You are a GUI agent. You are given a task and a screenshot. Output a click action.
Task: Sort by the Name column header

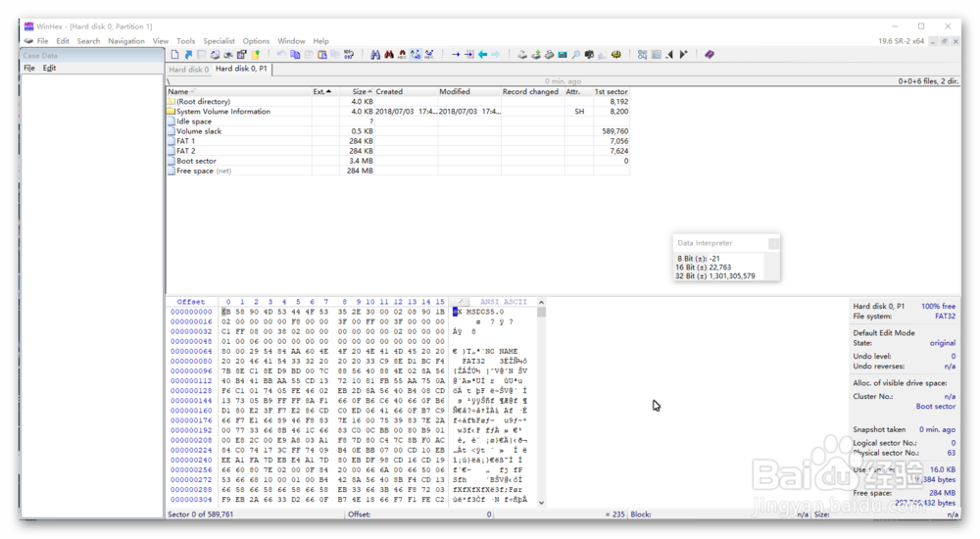239,91
